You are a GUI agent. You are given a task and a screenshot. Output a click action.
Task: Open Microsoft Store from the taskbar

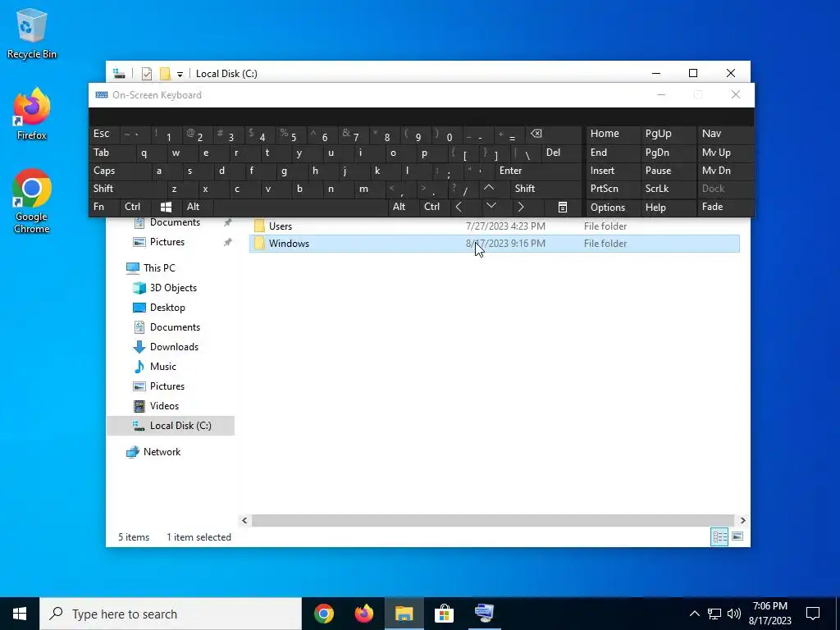point(444,614)
